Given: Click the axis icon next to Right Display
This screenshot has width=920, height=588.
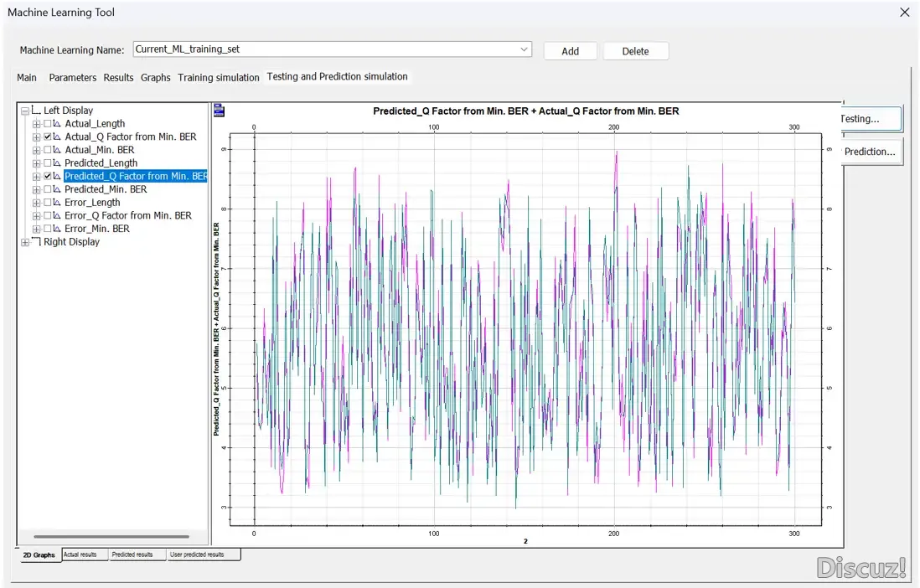Looking at the screenshot, I should click(36, 242).
